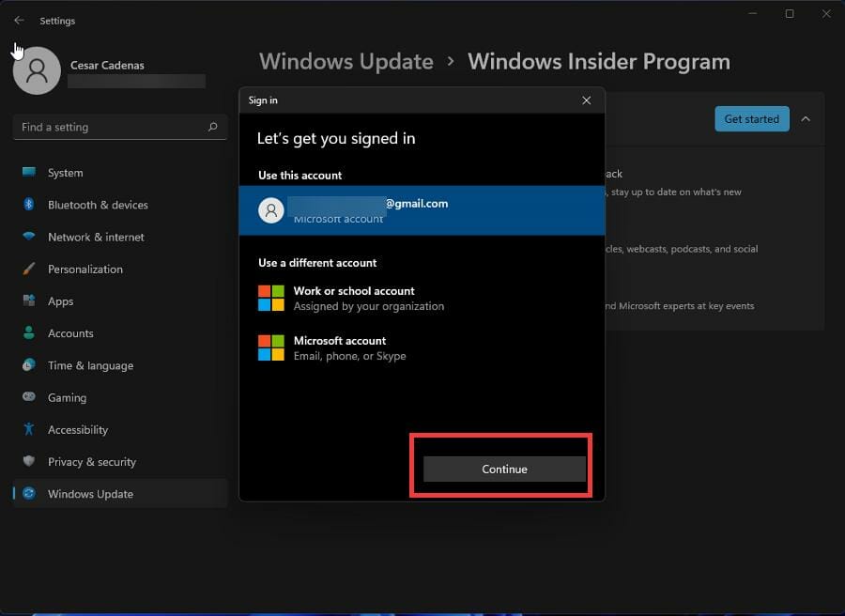This screenshot has width=845, height=616.
Task: Click the System monitor icon
Action: (28, 172)
